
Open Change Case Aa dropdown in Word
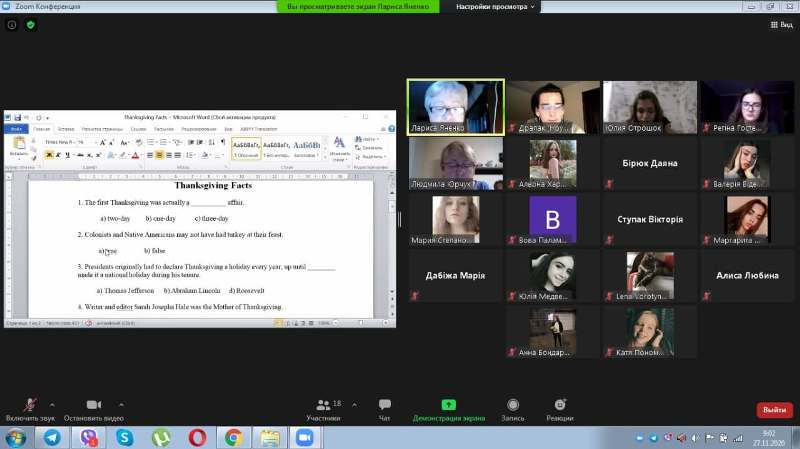pos(124,142)
